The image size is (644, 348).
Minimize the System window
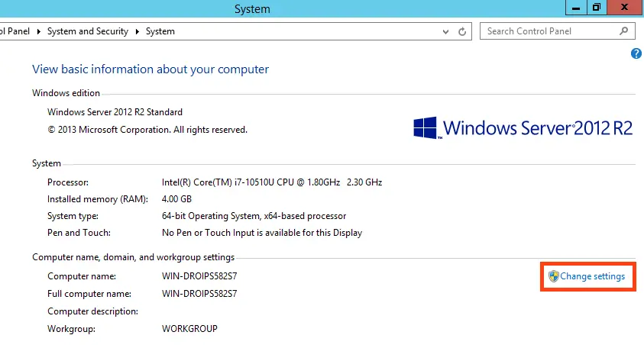click(x=575, y=8)
